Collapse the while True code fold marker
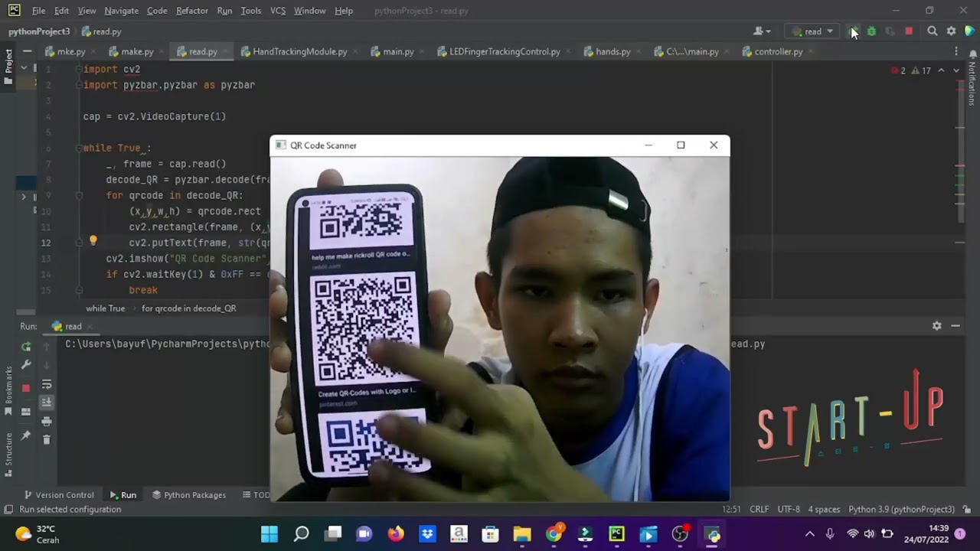The height and width of the screenshot is (551, 980). point(78,148)
